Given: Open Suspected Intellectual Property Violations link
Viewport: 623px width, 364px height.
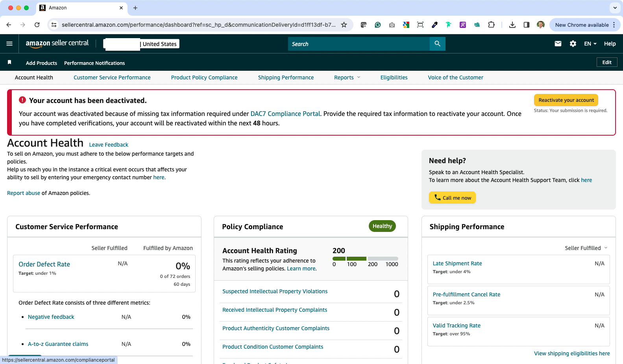Looking at the screenshot, I should (275, 291).
